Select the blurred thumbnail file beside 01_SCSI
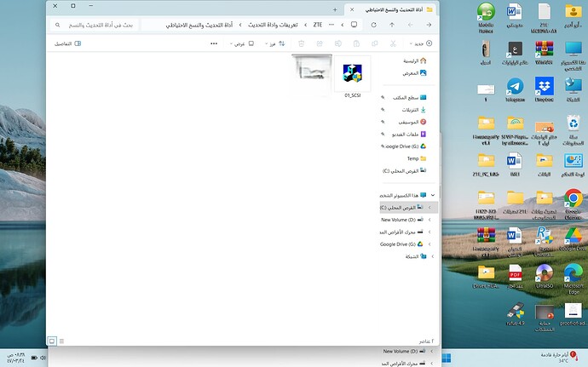588x367 pixels. (312, 75)
